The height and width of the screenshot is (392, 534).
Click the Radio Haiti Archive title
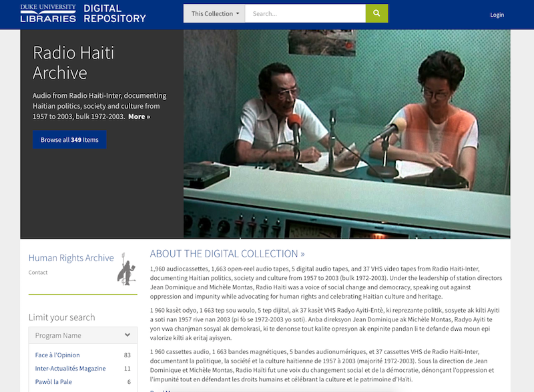click(x=73, y=63)
